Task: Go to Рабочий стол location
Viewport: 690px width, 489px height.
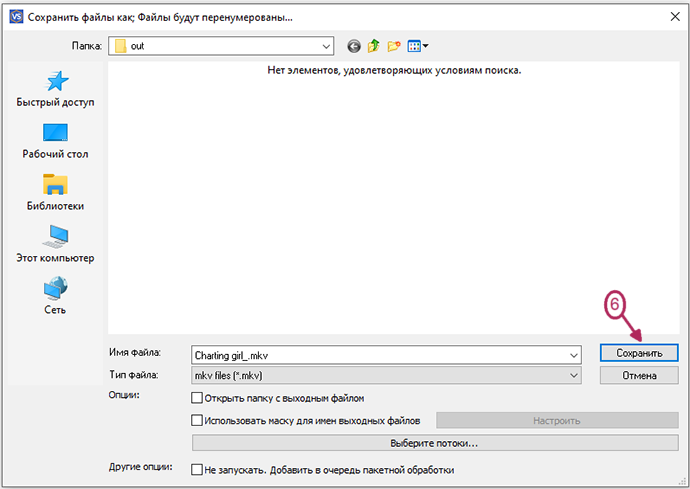Action: [55, 141]
